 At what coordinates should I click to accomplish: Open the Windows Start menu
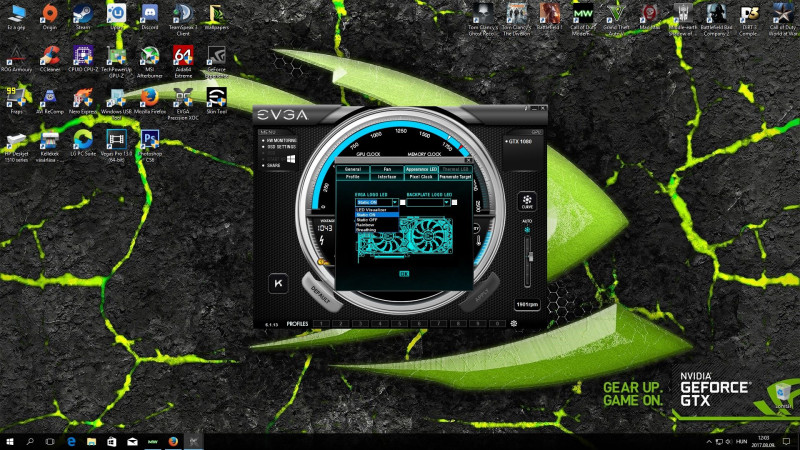tap(10, 441)
